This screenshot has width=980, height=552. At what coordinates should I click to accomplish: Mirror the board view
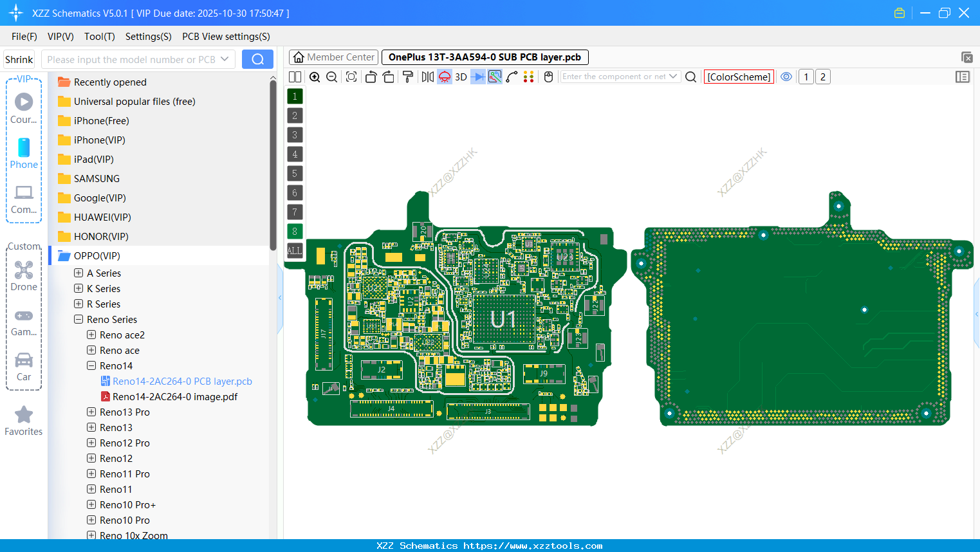428,77
